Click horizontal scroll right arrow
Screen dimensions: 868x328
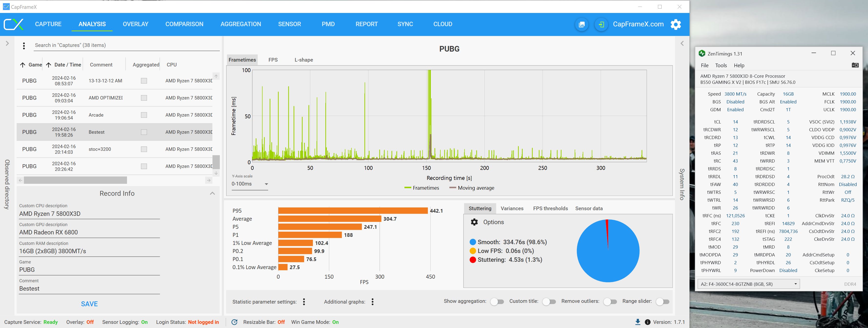(x=209, y=180)
